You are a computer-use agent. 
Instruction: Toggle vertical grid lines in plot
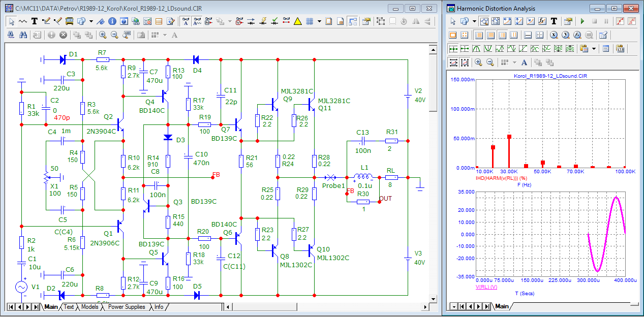point(478,35)
